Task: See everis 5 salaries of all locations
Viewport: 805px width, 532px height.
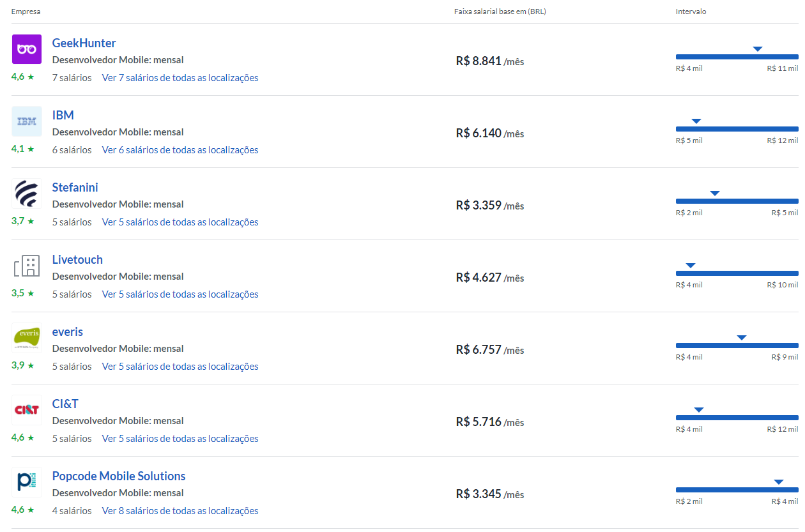Action: point(180,367)
